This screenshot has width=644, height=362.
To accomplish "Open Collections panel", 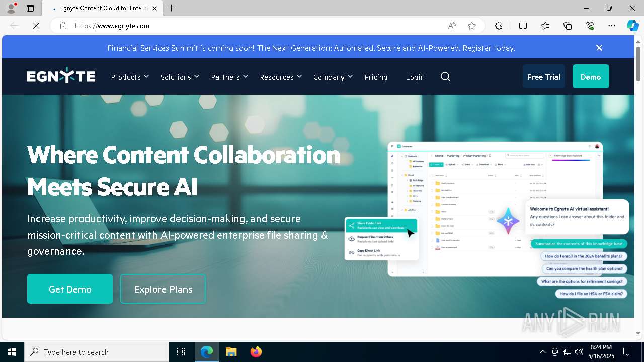I will [568, 26].
